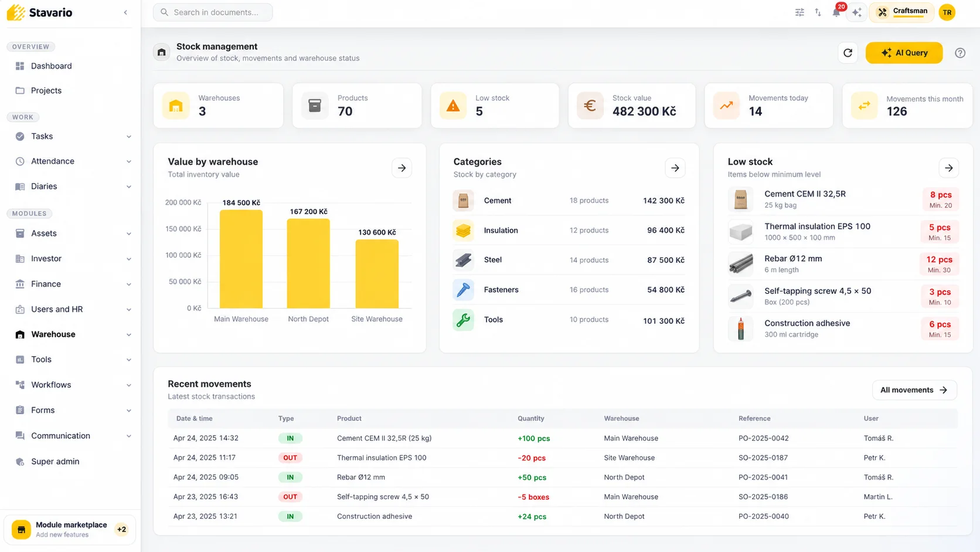Click the IN tag for PO-2025-0041
This screenshot has width=980, height=552.
tap(290, 478)
